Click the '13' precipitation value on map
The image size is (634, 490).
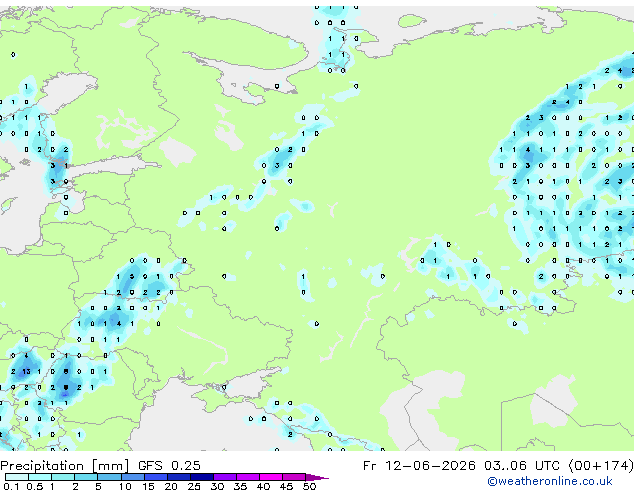click(26, 372)
